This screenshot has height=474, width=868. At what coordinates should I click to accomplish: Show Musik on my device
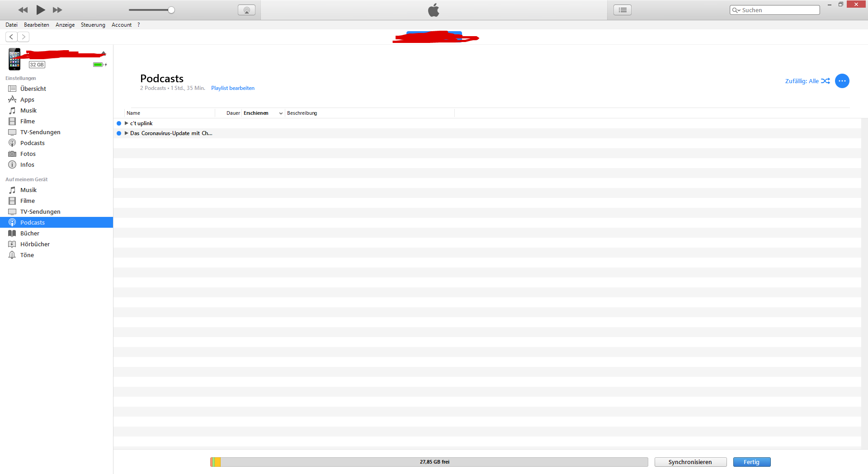pyautogui.click(x=57, y=190)
